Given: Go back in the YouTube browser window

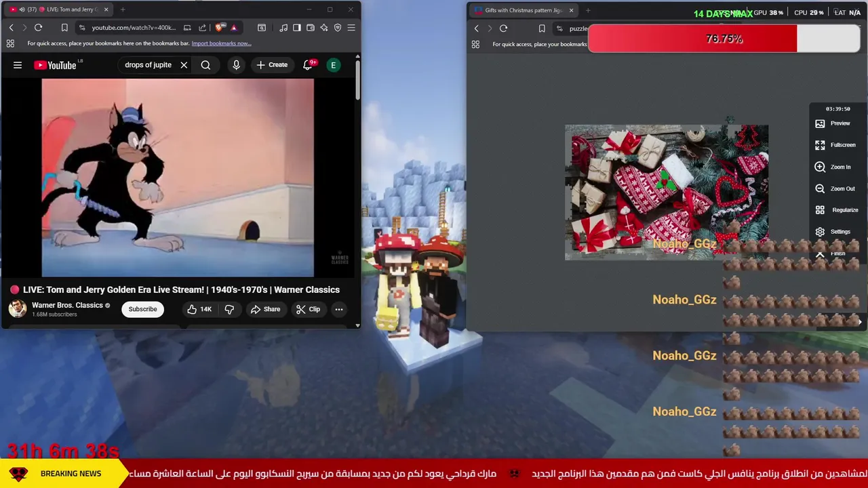Looking at the screenshot, I should tap(11, 28).
